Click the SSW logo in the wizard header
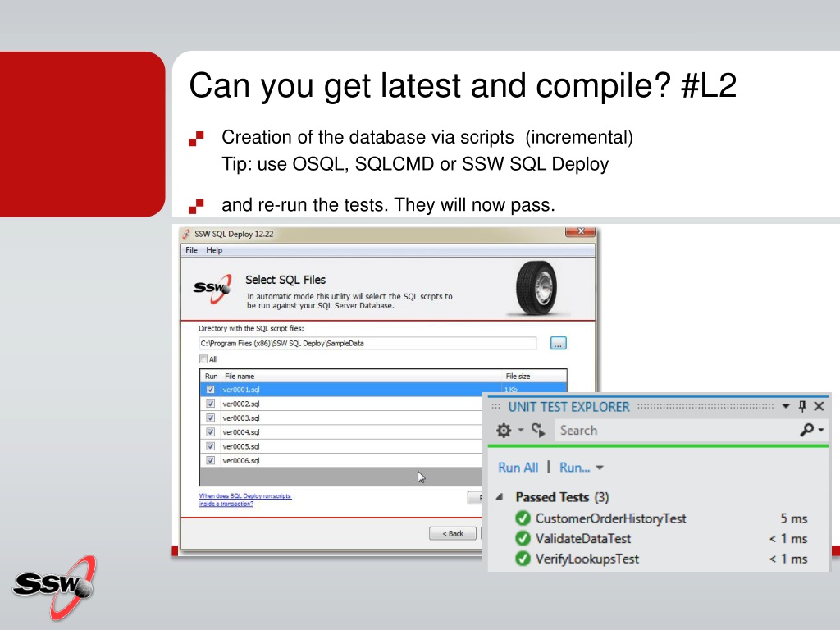 (212, 289)
